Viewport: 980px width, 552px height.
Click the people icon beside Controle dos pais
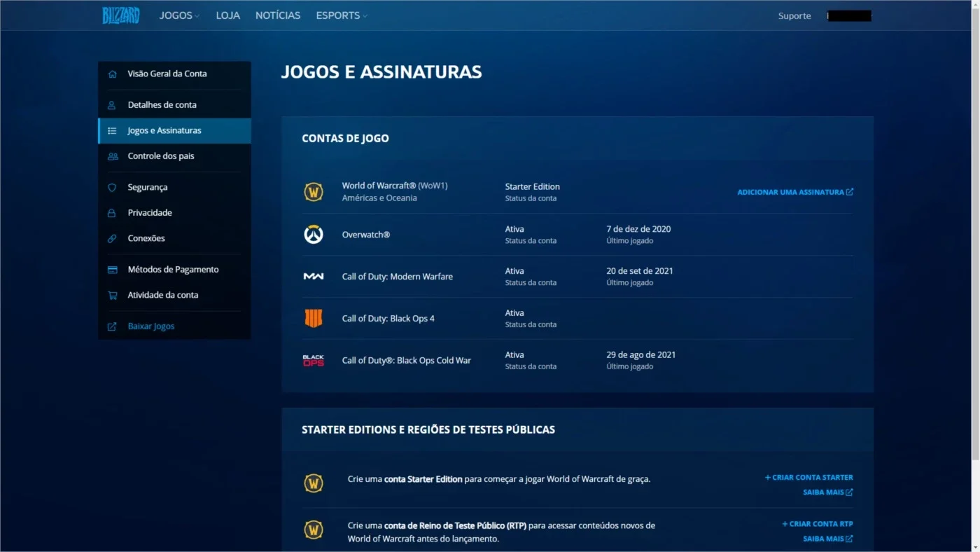coord(112,156)
